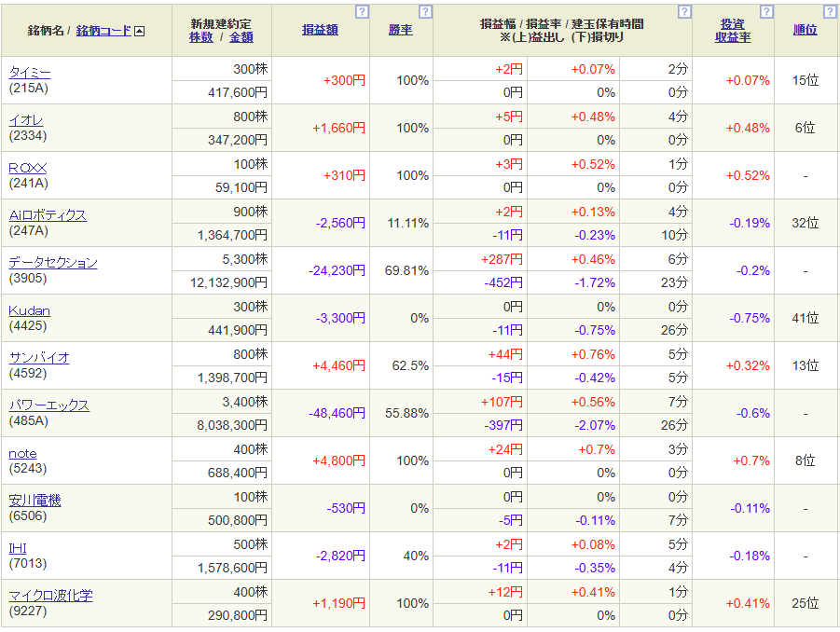Image resolution: width=840 pixels, height=632 pixels.
Task: Sort the table by 勝率
Action: 401,30
